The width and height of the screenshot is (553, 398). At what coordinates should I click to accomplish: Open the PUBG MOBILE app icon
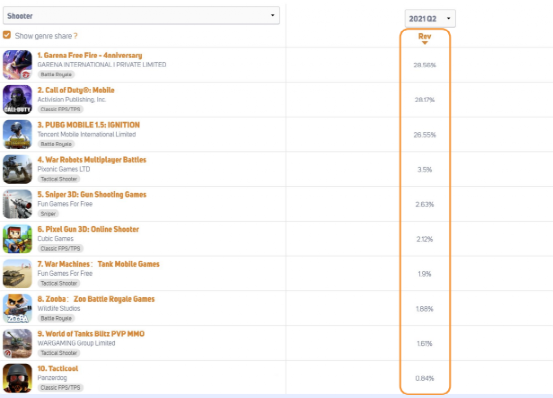(17, 134)
